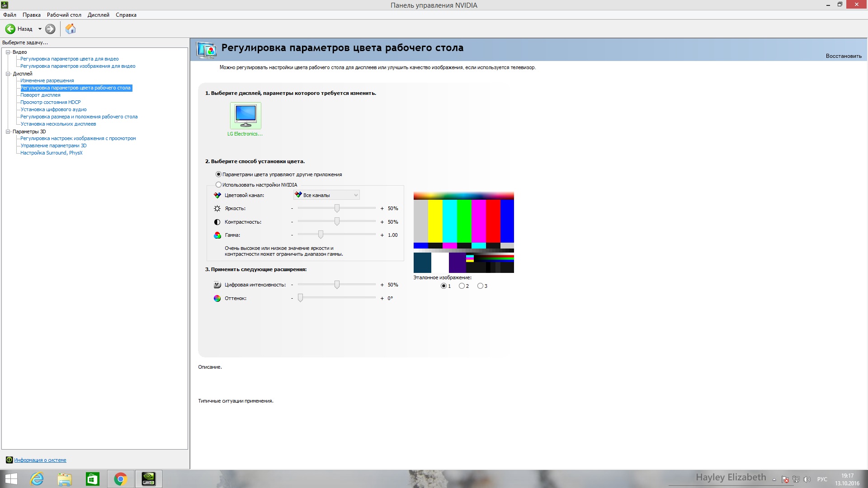Click the volume icon in system tray
Image resolution: width=868 pixels, height=488 pixels.
tap(807, 479)
